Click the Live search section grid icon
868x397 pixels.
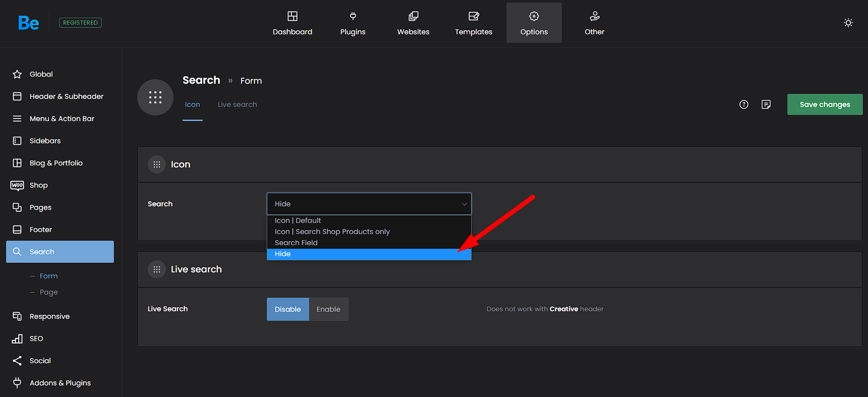pos(157,269)
